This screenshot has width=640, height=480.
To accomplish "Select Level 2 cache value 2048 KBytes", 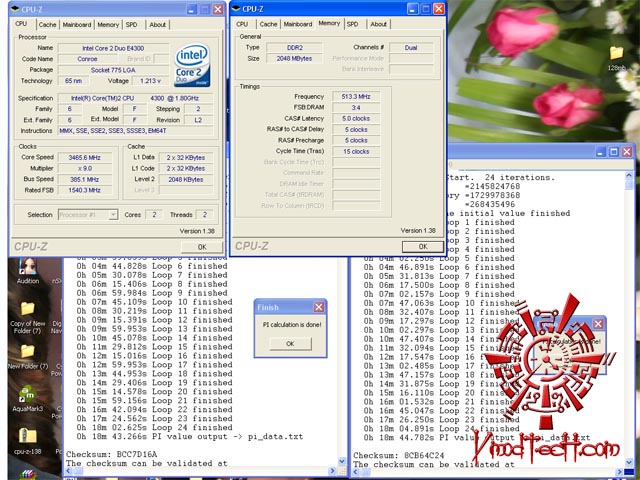I will coord(186,180).
